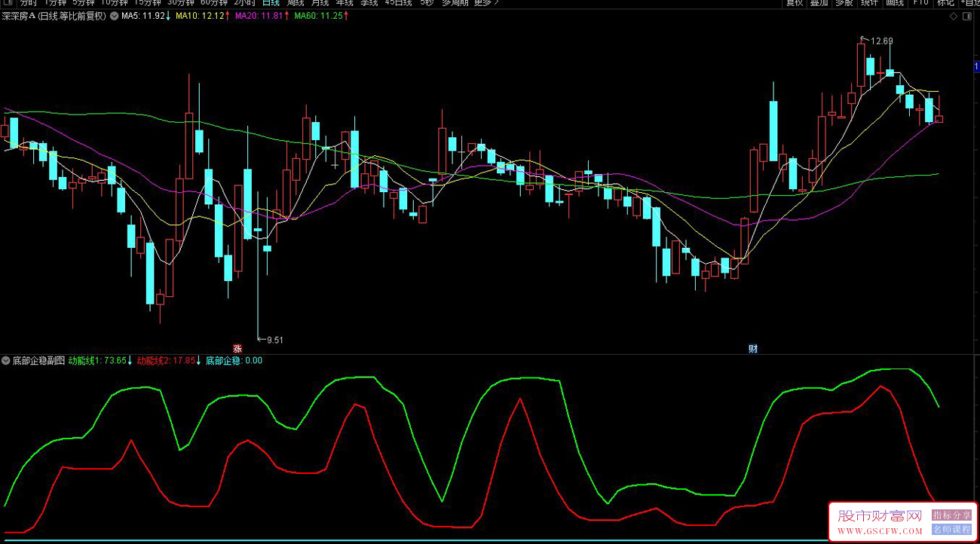Switch to the 季线 period tab
This screenshot has width=980, height=544.
369,3
